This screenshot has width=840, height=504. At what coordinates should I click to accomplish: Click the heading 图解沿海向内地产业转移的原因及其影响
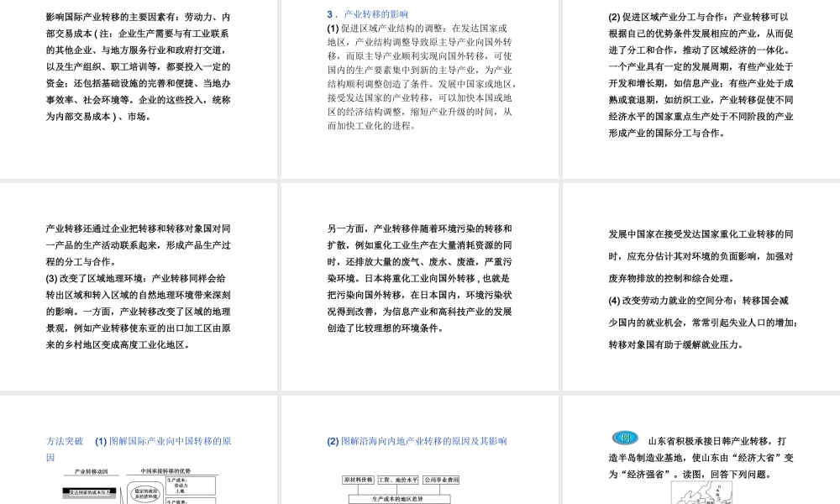click(417, 441)
